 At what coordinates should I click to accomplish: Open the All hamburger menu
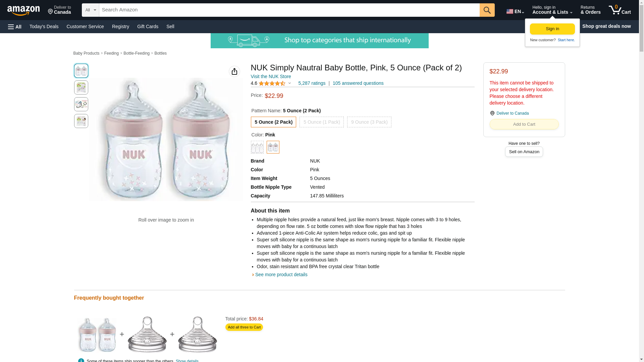pos(15,26)
